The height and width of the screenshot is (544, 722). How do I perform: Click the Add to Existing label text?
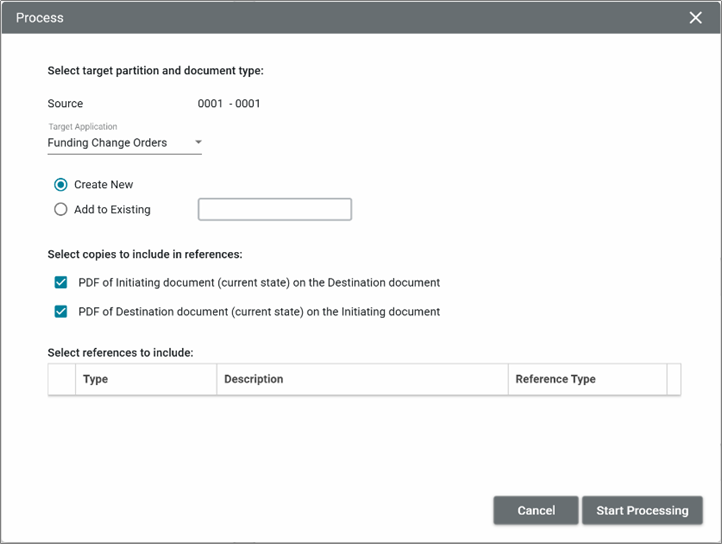(x=112, y=210)
